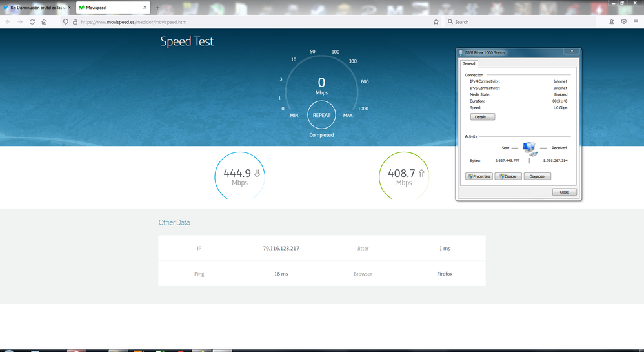This screenshot has width=644, height=352.
Task: Click the upload arrow next to 408.7
Action: pos(421,174)
